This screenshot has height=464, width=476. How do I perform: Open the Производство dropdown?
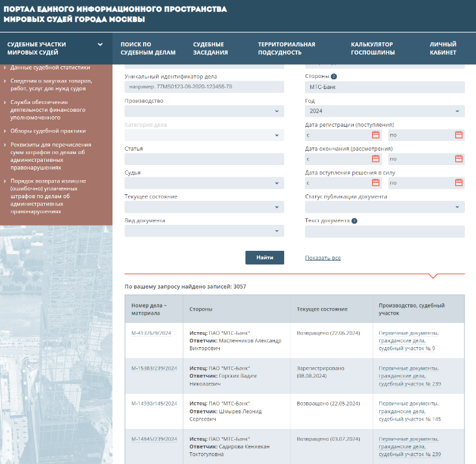[x=204, y=111]
